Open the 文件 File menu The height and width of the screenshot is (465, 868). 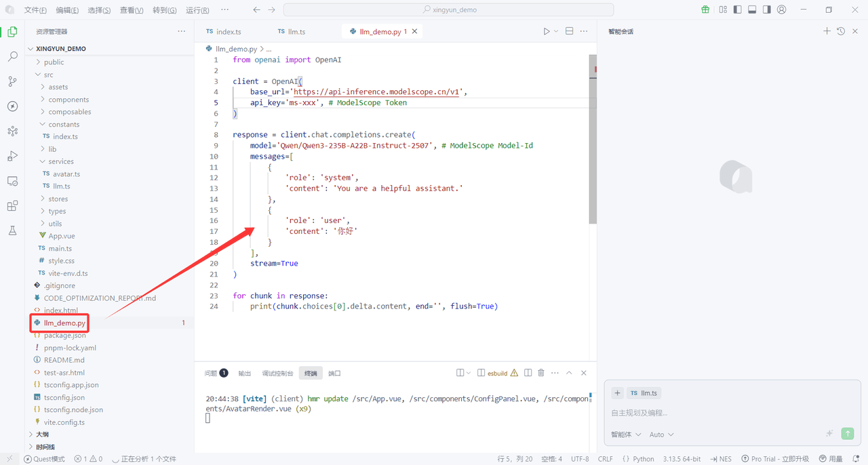coord(35,10)
